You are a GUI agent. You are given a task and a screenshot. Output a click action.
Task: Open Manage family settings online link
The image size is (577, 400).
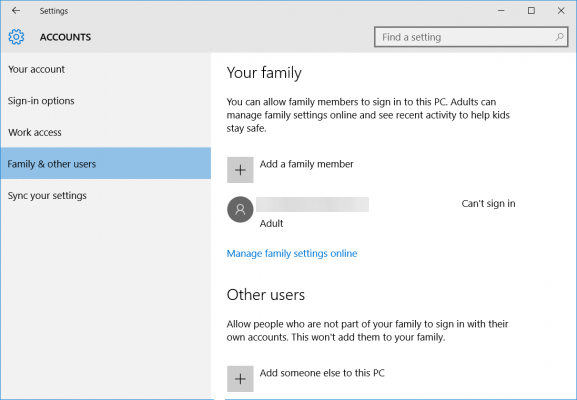(292, 254)
